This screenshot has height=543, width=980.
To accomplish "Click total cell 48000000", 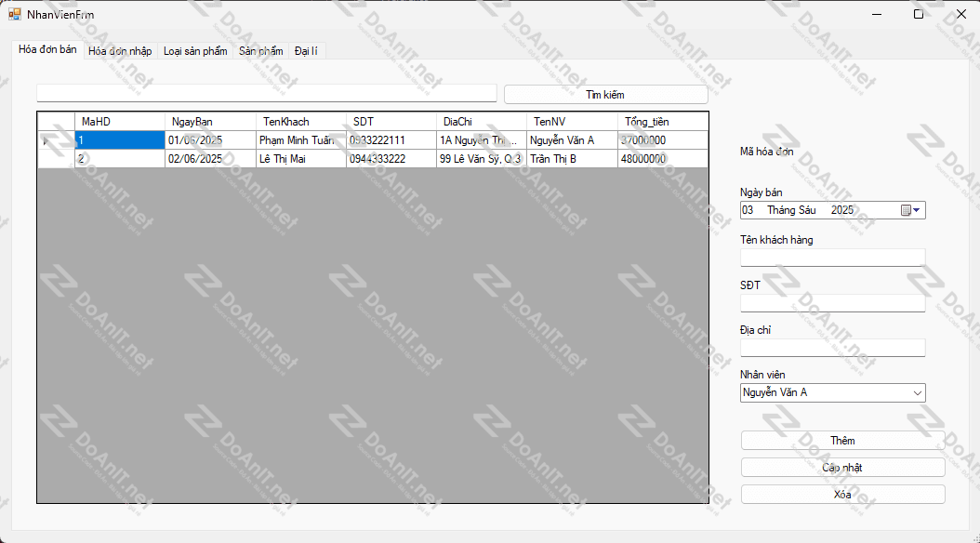I will tap(663, 159).
